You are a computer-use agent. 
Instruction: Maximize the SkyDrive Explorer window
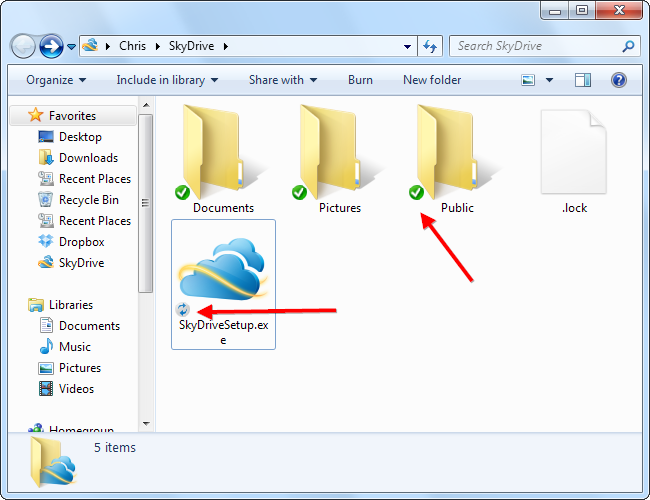[582, 10]
